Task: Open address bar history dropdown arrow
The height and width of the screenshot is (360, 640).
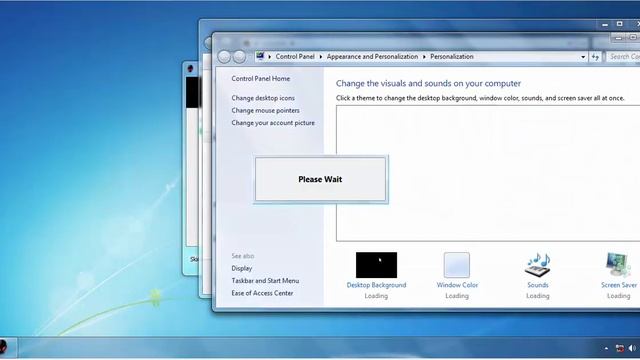Action: pos(583,57)
